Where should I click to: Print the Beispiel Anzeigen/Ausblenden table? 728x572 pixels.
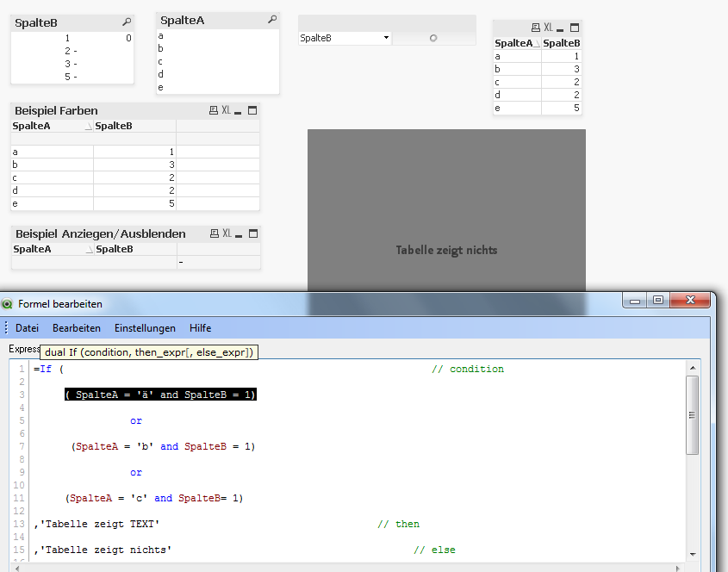pos(215,233)
